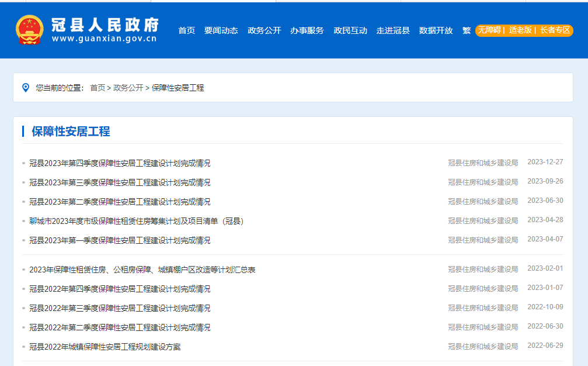Click 冠县人民政府 site title
Viewport: 588px width, 366px height.
105,25
